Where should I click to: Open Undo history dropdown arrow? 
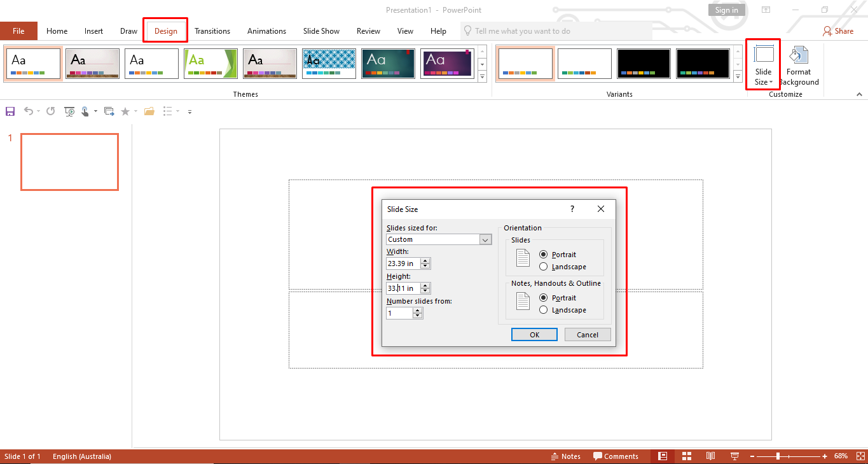click(38, 111)
